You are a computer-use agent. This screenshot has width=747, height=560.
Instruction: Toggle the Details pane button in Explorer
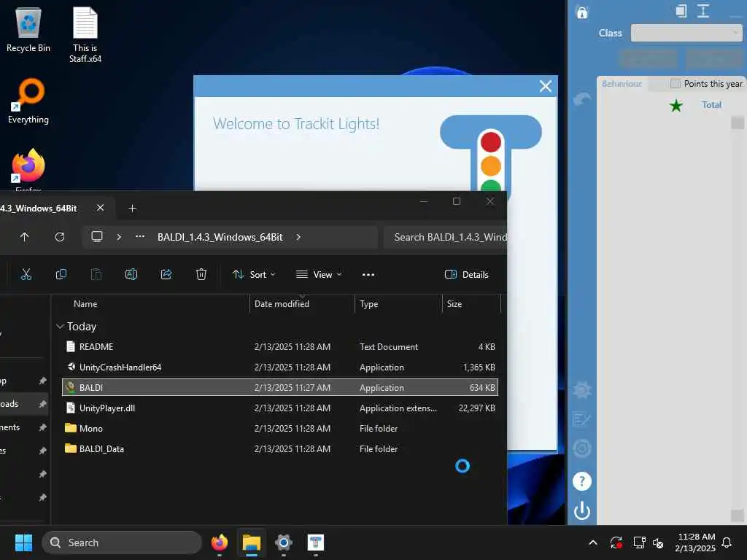point(466,274)
